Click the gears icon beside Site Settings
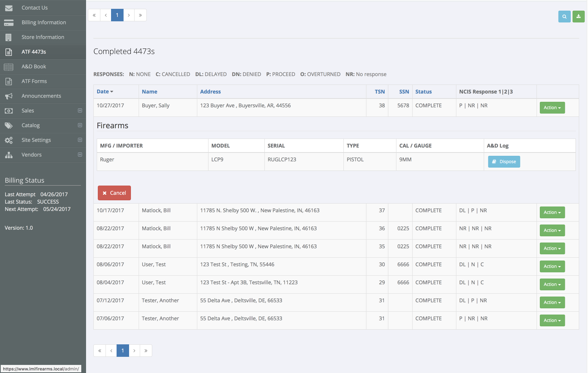 point(9,140)
